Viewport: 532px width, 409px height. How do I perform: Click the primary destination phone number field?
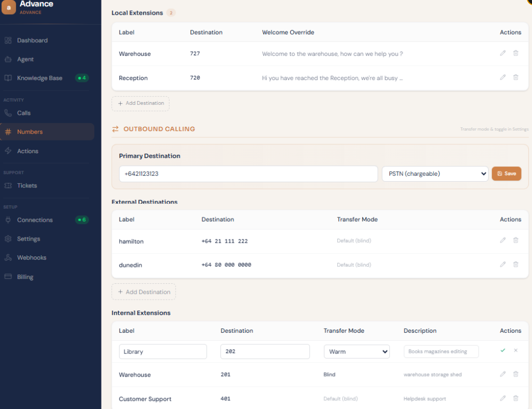248,173
